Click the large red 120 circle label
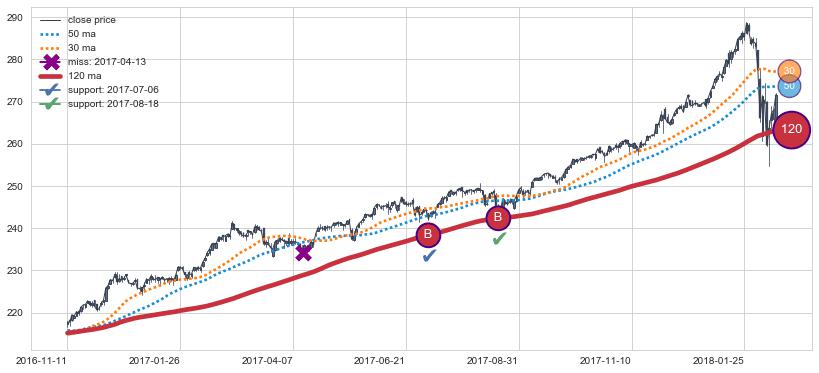 (x=792, y=130)
